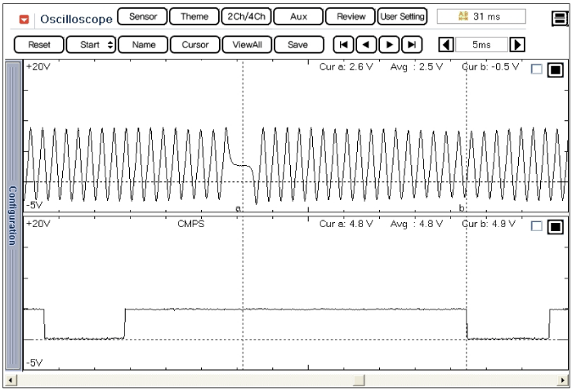Open the red dropdown menu beside Oscilloscope title
The height and width of the screenshot is (392, 572).
pyautogui.click(x=24, y=19)
